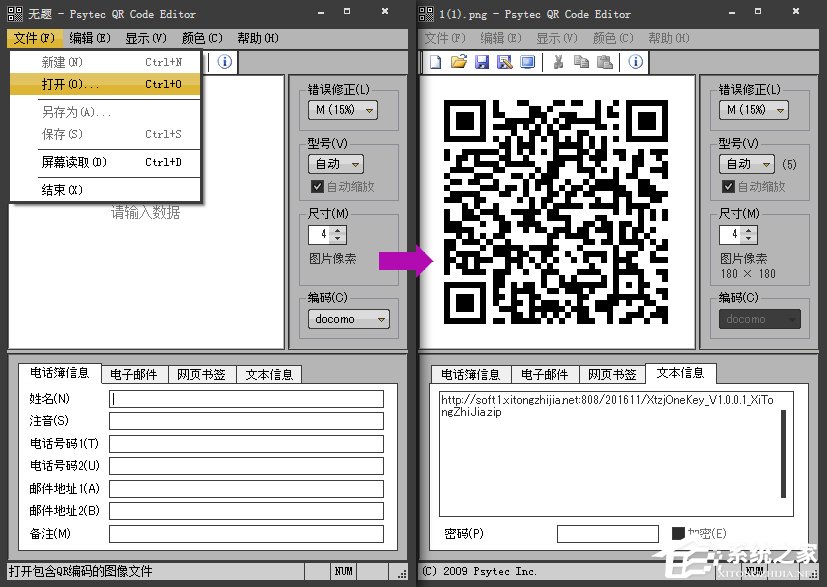The width and height of the screenshot is (827, 587).
Task: Click the Save As toolbar icon
Action: 504,62
